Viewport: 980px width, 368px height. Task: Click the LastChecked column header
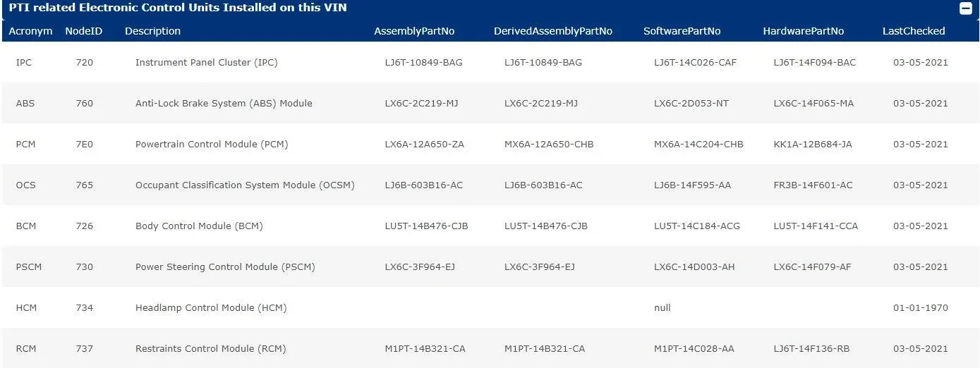point(913,31)
